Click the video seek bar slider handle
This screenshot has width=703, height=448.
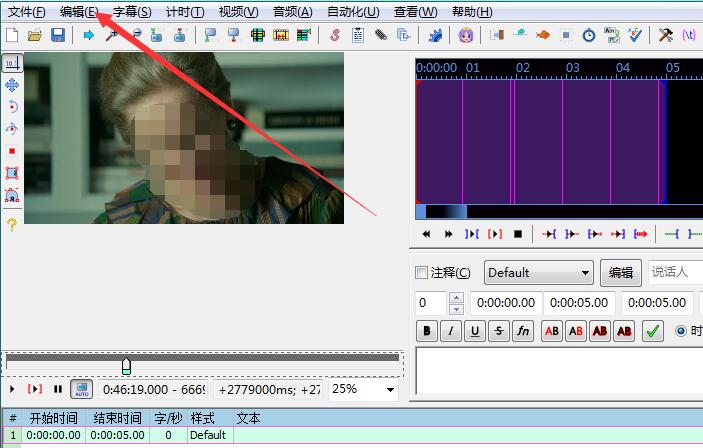click(126, 365)
